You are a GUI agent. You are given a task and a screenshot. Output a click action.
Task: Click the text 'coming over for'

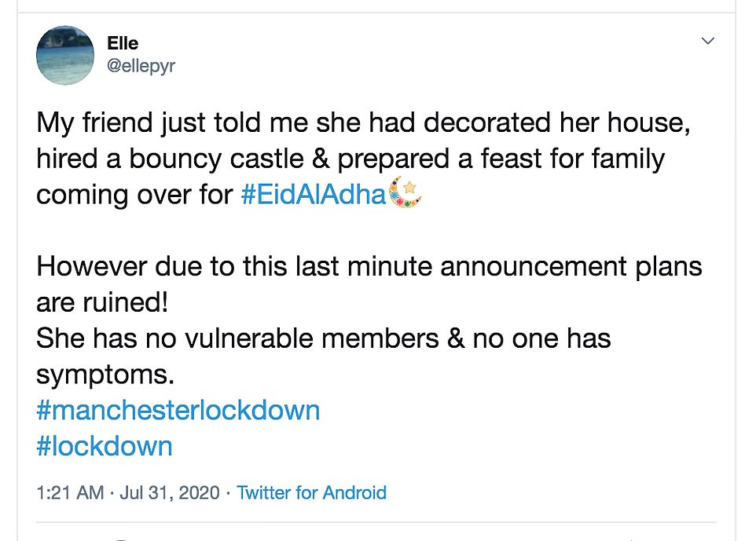pos(134,196)
